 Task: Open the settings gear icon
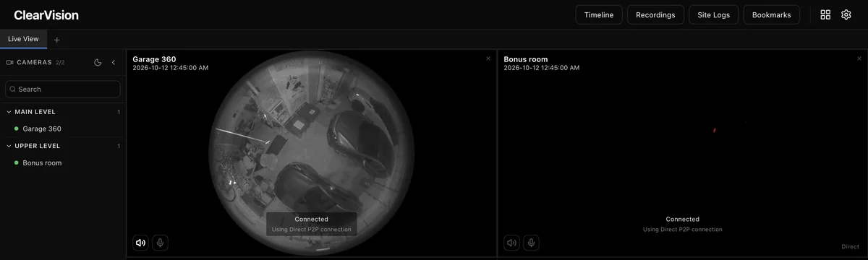[846, 14]
